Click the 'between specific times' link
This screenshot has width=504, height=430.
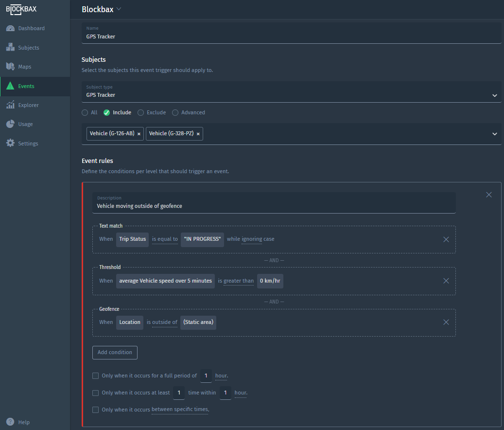pyautogui.click(x=180, y=410)
